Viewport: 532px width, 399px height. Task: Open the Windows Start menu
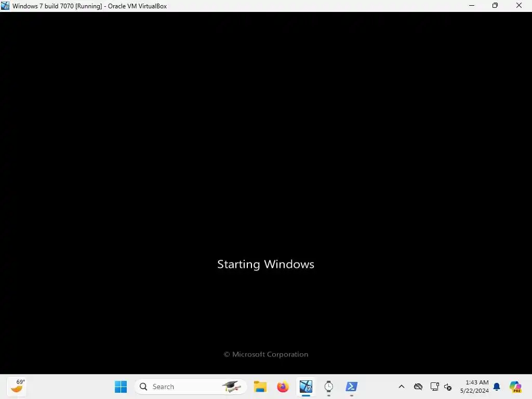[121, 387]
